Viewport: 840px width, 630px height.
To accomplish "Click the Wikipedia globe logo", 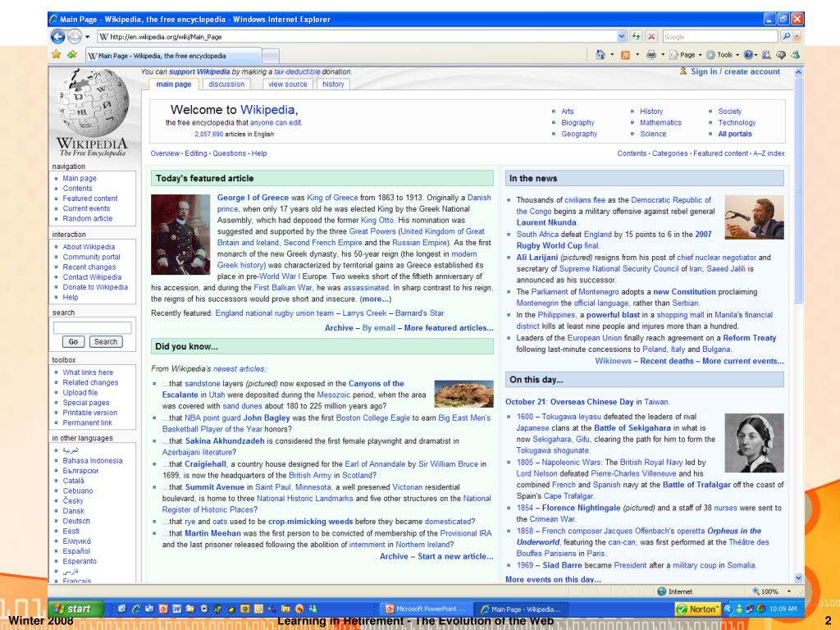I will point(92,103).
